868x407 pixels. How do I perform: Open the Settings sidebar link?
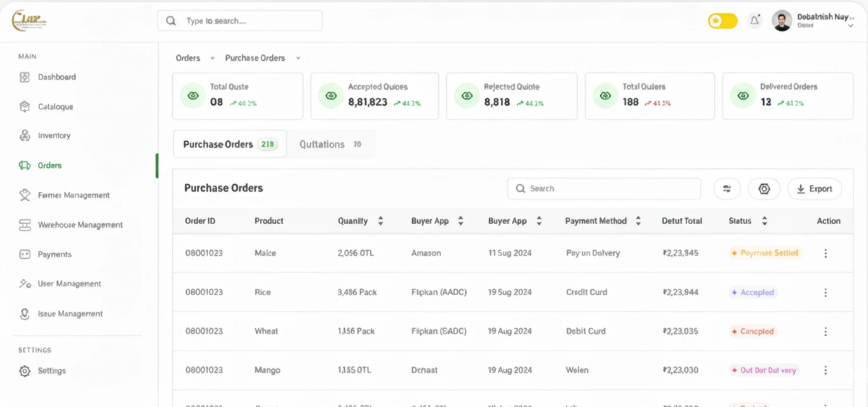point(51,370)
